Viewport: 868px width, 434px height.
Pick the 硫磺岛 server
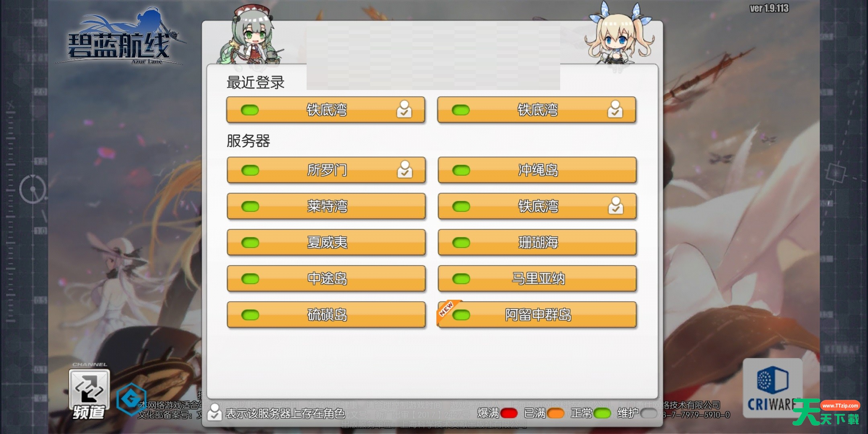tap(326, 315)
